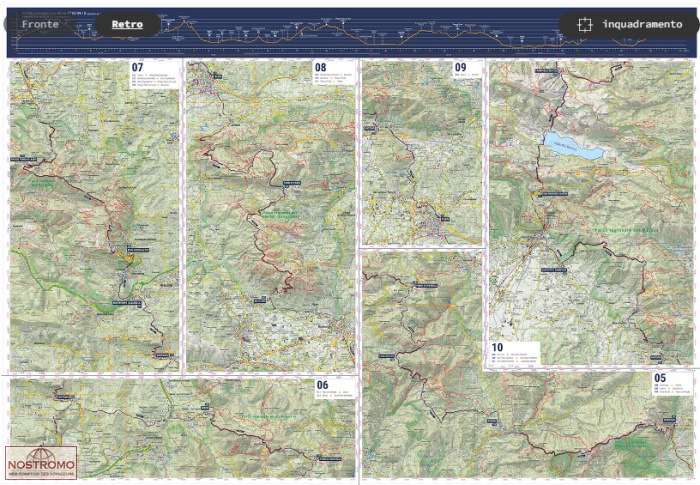The height and width of the screenshot is (485, 700).
Task: Click the elevation profile strip at top
Action: [x=353, y=33]
